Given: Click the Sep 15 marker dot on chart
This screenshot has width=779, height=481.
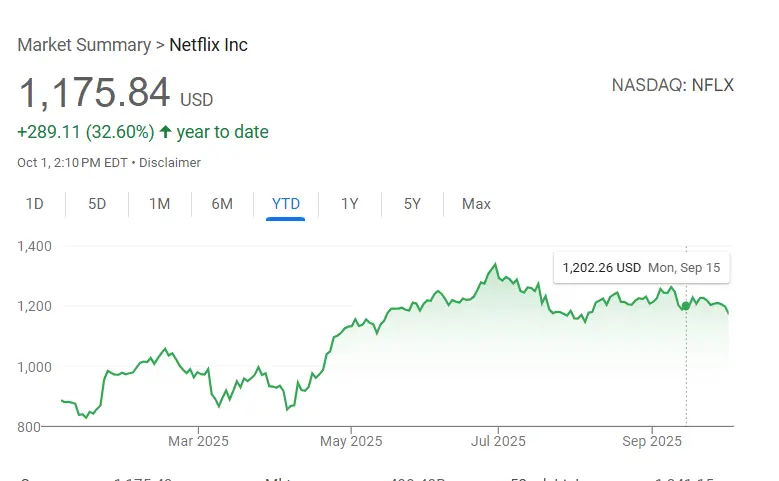Looking at the screenshot, I should pos(686,306).
